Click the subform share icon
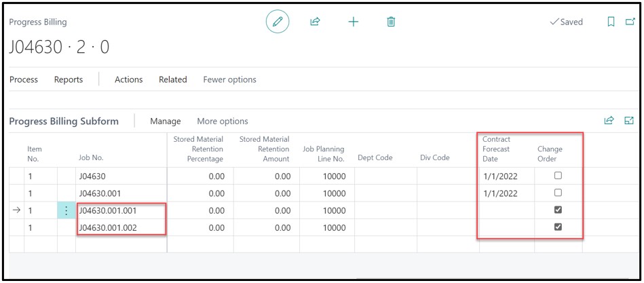 (x=609, y=121)
